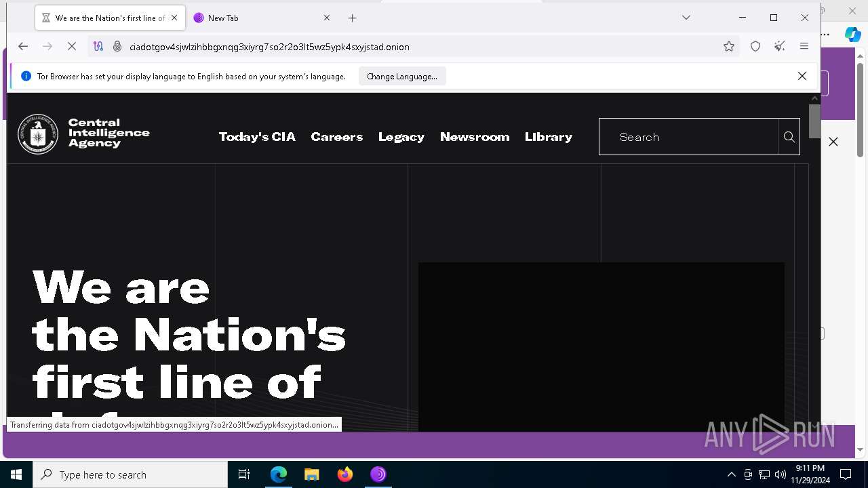
Task: Open a new tab with plus button
Action: tap(352, 18)
